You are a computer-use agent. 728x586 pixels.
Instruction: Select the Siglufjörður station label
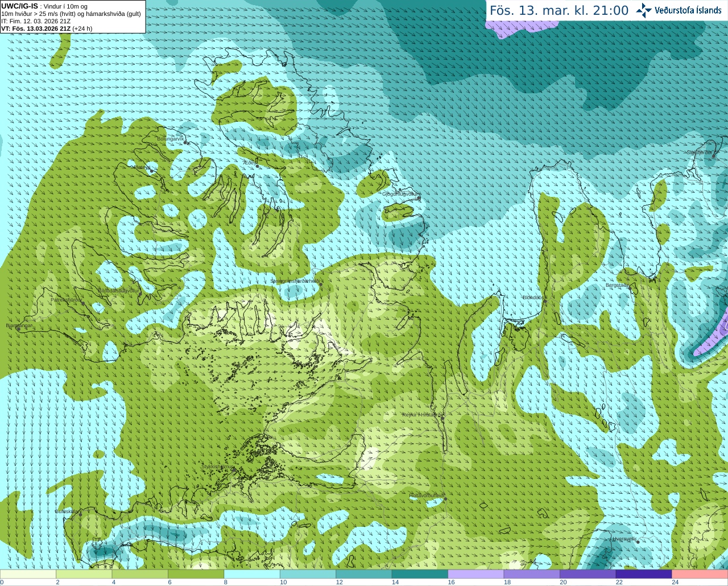pyautogui.click(x=699, y=152)
